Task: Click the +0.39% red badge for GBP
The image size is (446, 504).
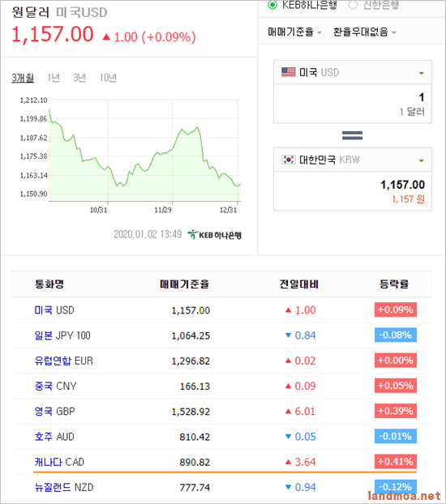Action: (396, 411)
